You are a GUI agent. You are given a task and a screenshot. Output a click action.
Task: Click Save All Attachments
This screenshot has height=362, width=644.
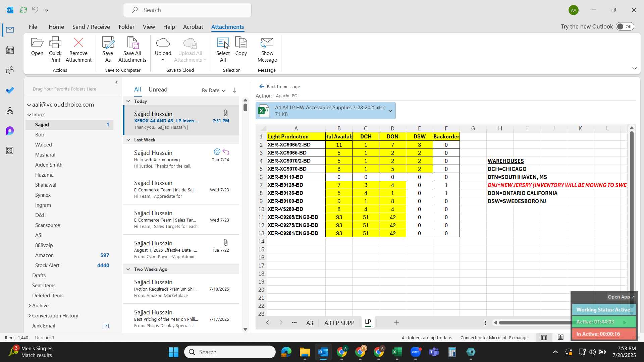(x=132, y=50)
